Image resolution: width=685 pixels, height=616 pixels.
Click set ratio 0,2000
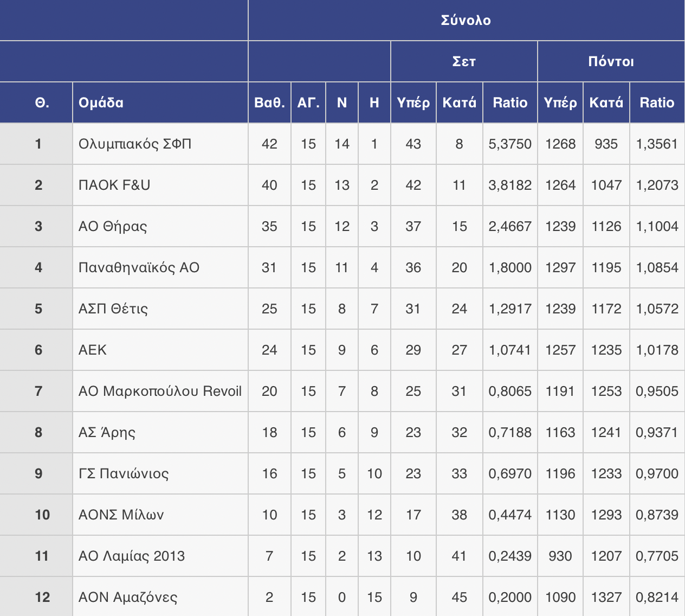[510, 597]
